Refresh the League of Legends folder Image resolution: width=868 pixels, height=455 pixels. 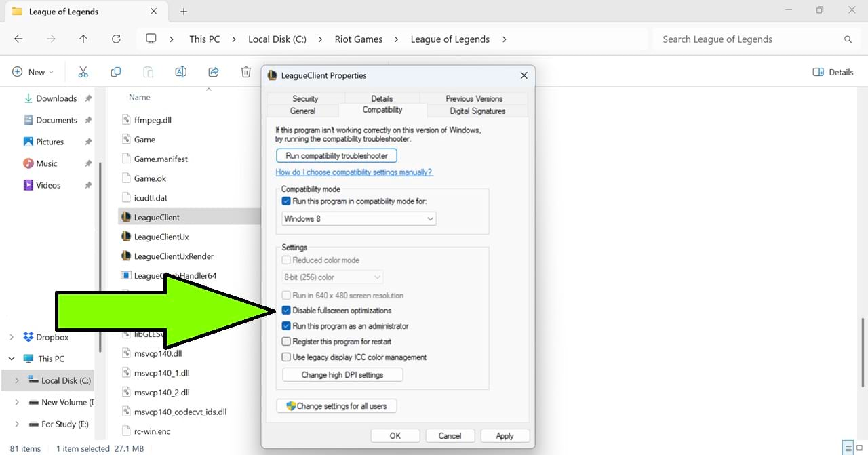(116, 39)
